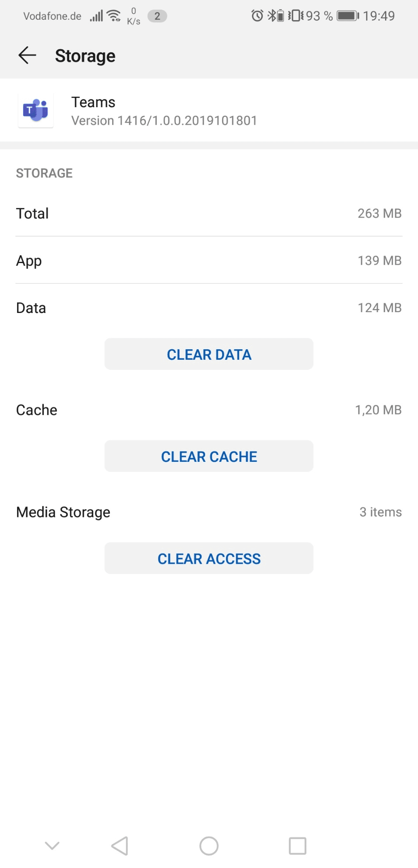
Task: Tap the Bluetooth status icon
Action: 276,16
